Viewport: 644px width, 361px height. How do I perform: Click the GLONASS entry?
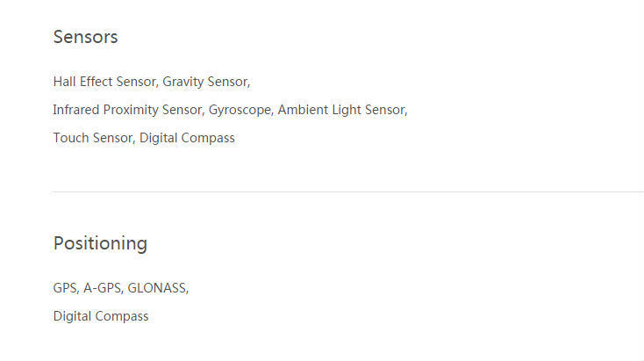click(x=157, y=288)
